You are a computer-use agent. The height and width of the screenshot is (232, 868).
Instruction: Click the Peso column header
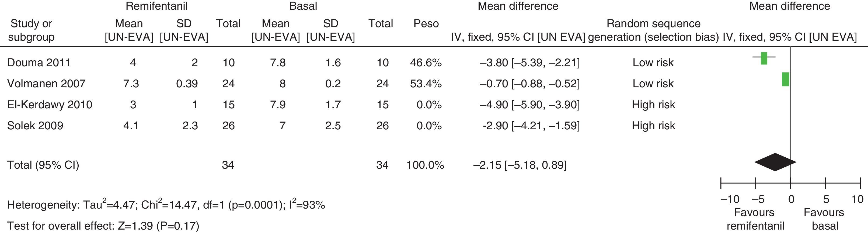tap(426, 24)
